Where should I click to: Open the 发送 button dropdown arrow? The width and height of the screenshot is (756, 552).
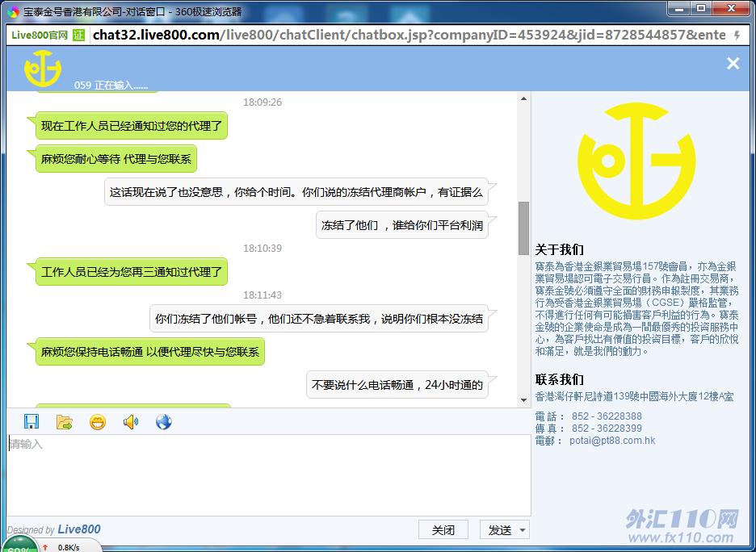(523, 530)
